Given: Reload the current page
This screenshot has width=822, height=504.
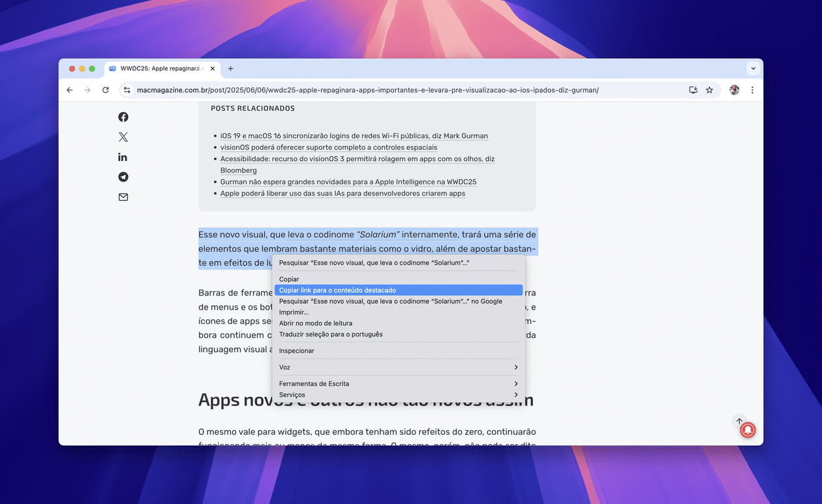Looking at the screenshot, I should 106,90.
